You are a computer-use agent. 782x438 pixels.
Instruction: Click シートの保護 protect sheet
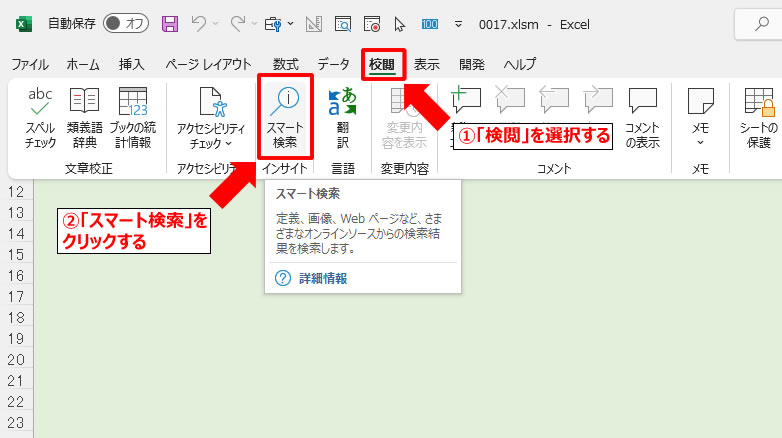(x=759, y=118)
